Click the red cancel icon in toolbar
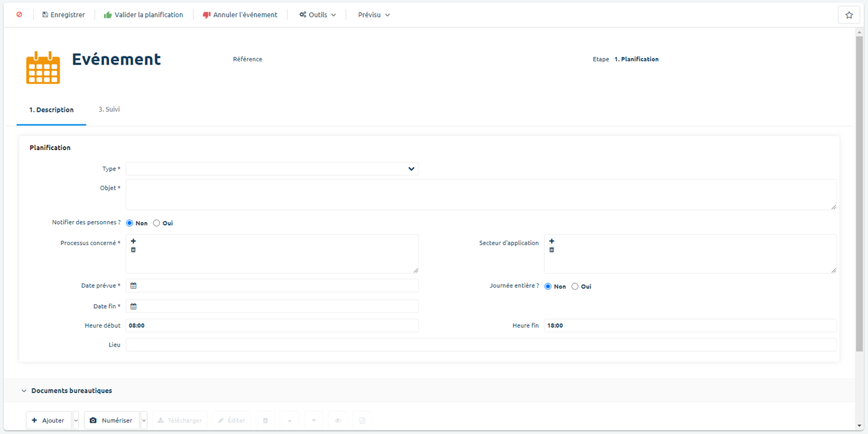 [x=19, y=15]
